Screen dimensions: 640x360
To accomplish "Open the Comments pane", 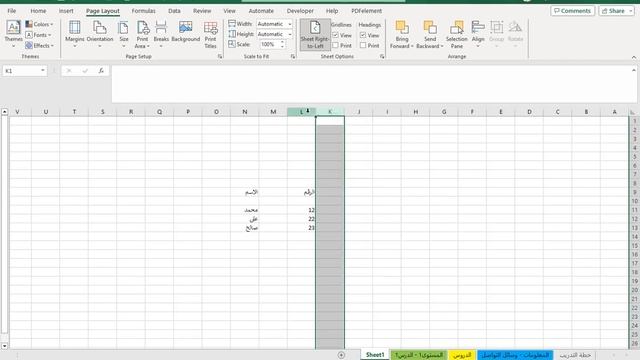I will pyautogui.click(x=572, y=11).
